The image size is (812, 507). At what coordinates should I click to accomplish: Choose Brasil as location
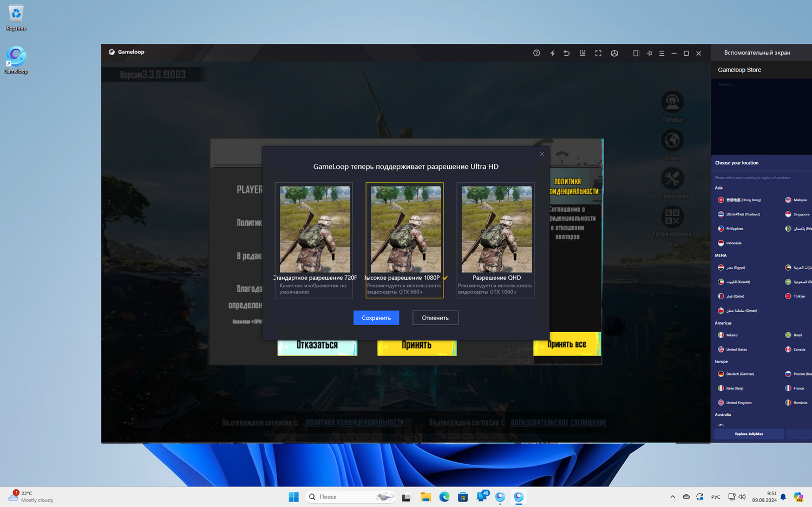coord(794,335)
